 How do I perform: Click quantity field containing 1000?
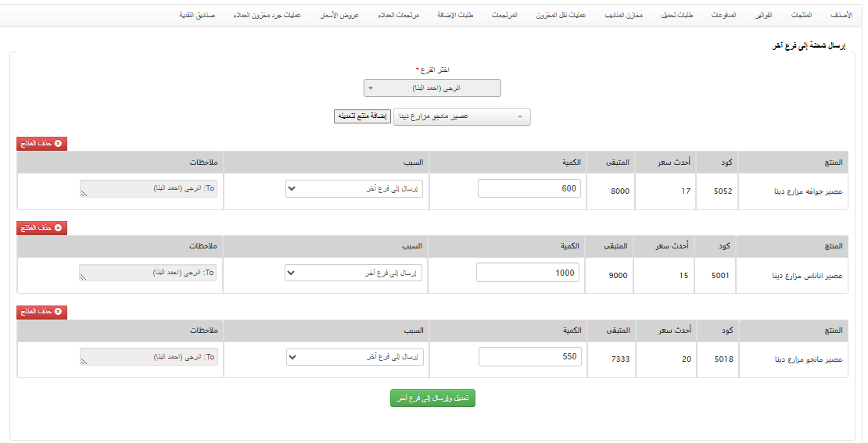coord(528,273)
